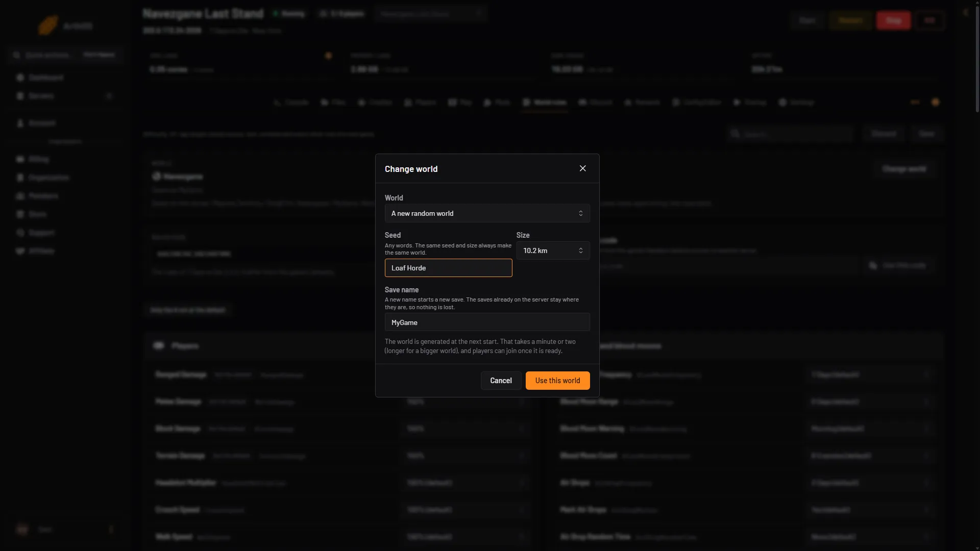The image size is (980, 551).
Task: Confirm with Use this world button
Action: (557, 381)
